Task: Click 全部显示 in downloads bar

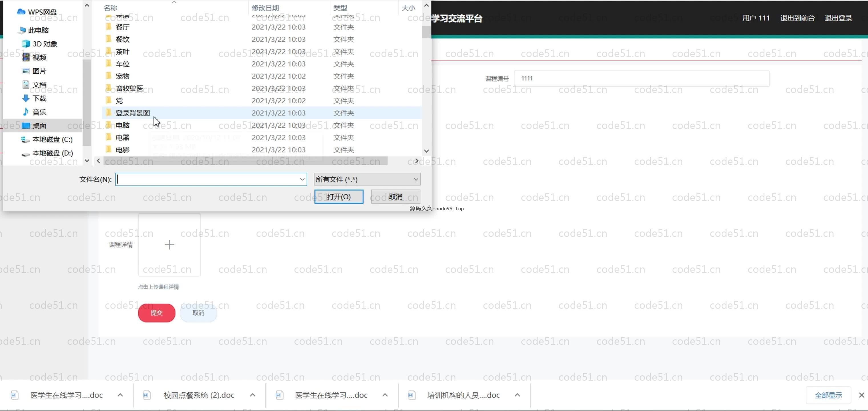Action: tap(828, 395)
